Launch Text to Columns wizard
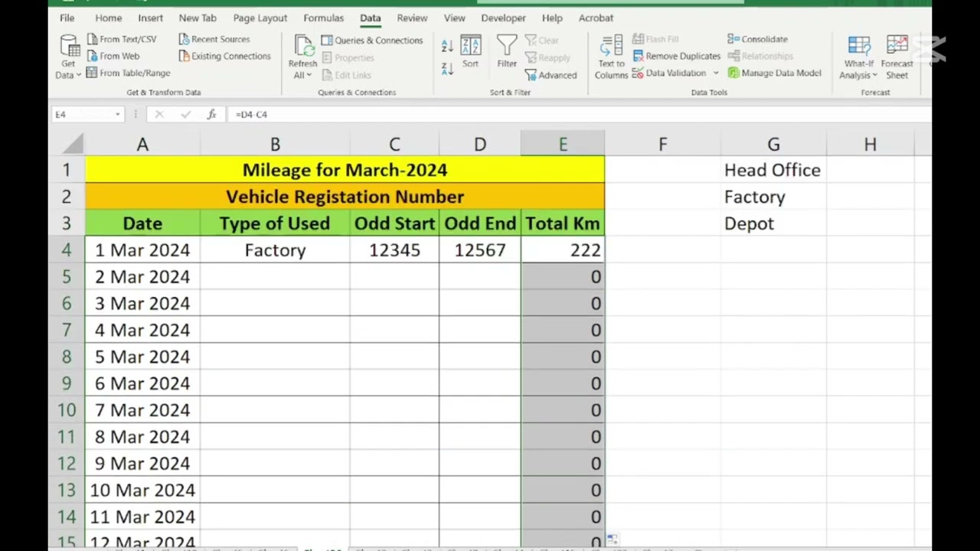The width and height of the screenshot is (980, 551). (x=611, y=57)
